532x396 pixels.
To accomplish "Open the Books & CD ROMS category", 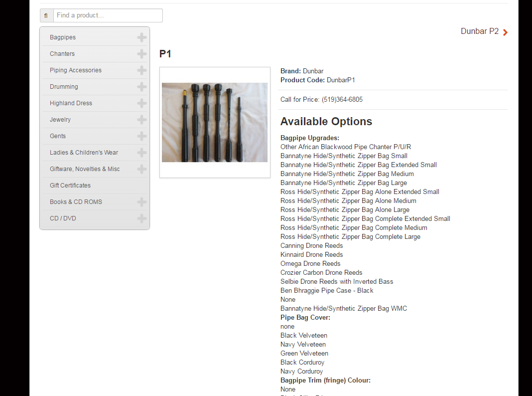I will [x=76, y=202].
